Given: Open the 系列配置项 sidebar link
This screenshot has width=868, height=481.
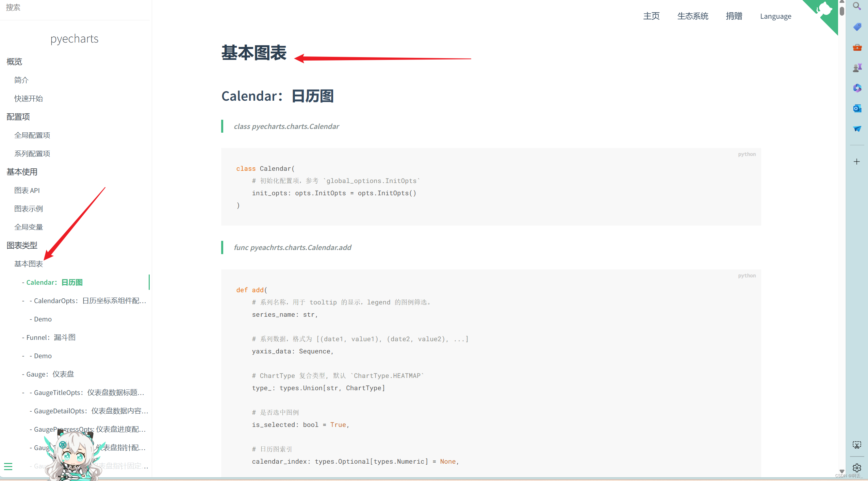Looking at the screenshot, I should point(32,153).
